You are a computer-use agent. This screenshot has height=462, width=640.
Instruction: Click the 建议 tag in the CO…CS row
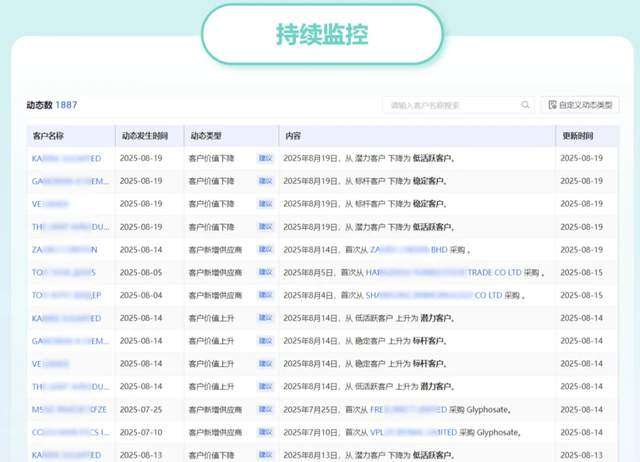265,432
